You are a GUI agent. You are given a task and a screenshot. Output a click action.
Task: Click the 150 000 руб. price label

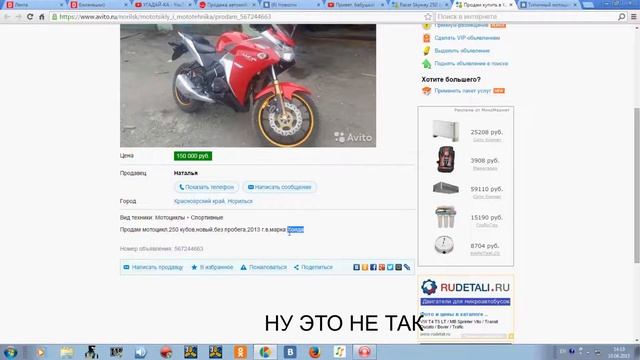[x=193, y=156]
